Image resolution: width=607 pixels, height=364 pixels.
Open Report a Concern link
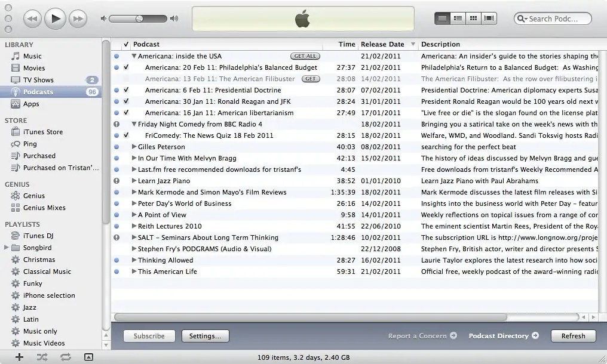point(422,336)
